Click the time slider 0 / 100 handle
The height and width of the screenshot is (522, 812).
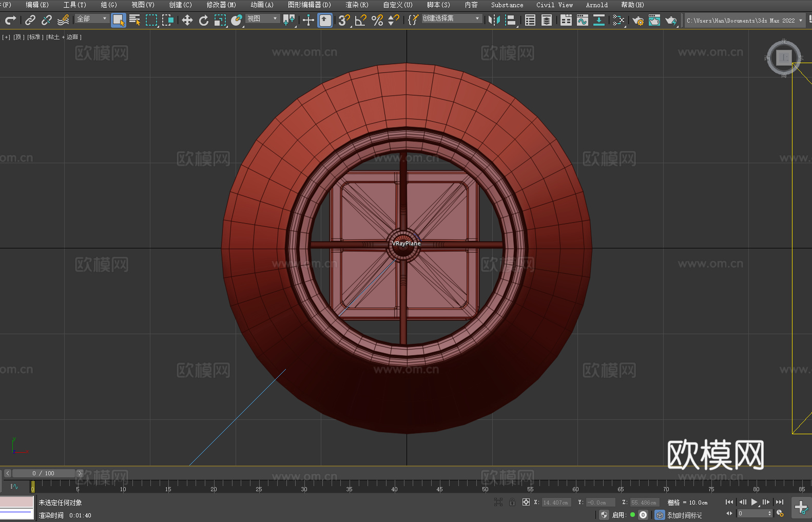[44, 473]
